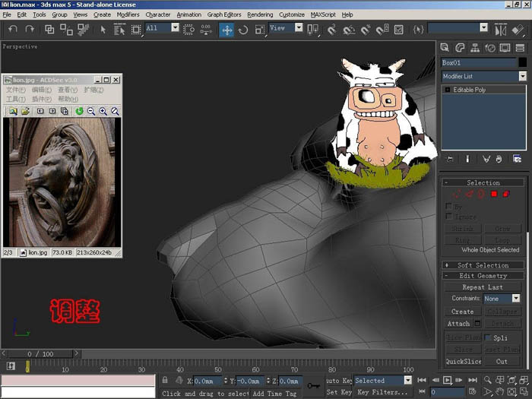Toggle the Split checkbox

coord(488,337)
